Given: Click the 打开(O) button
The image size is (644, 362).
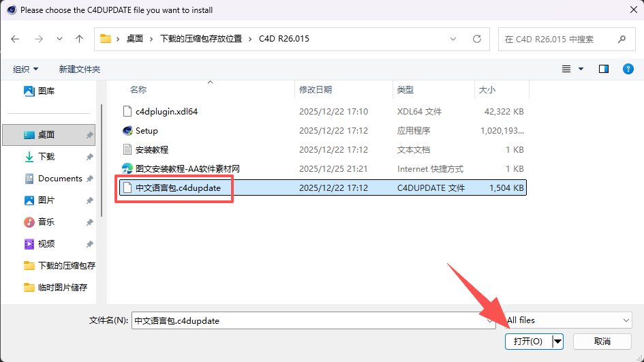Looking at the screenshot, I should click(528, 342).
